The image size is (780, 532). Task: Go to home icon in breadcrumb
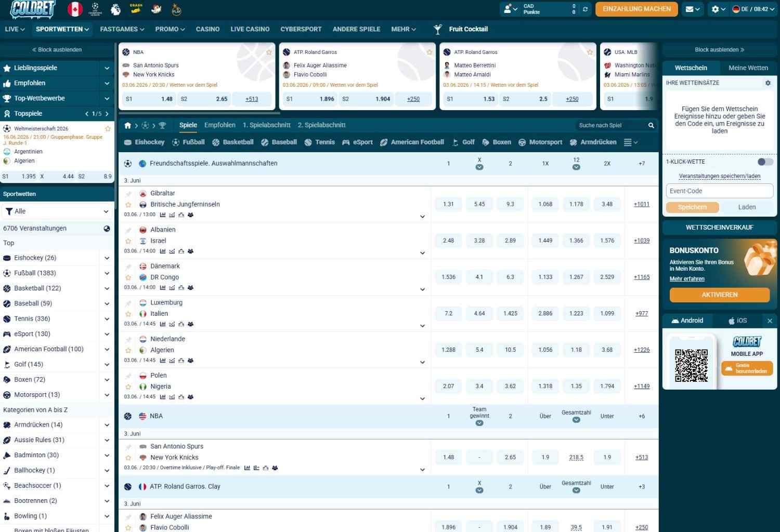(x=128, y=125)
